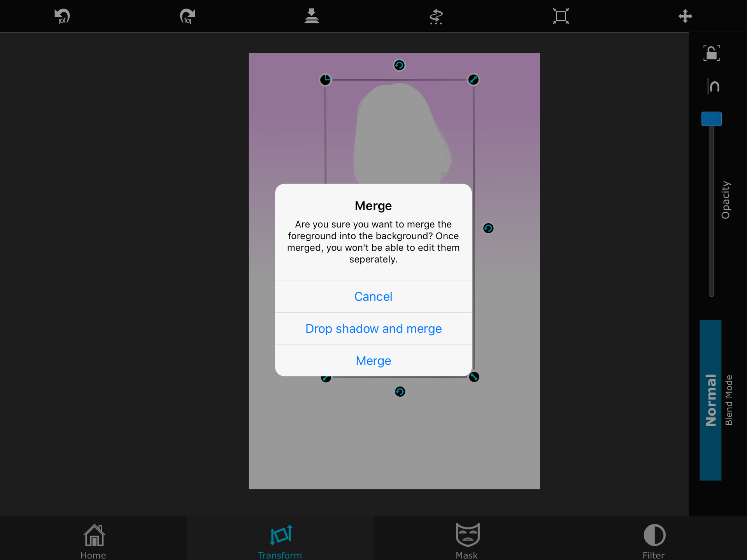Image resolution: width=747 pixels, height=560 pixels.
Task: Toggle the aspect lock icon
Action: (x=711, y=53)
